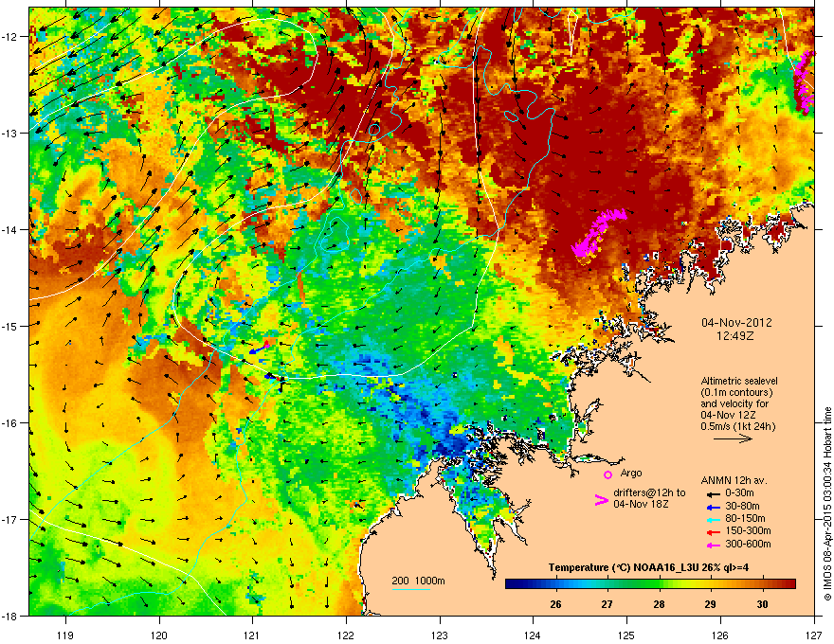Click the magenta drifters arrowhead legend symbol
Screen dimensions: 834x644
coord(602,500)
